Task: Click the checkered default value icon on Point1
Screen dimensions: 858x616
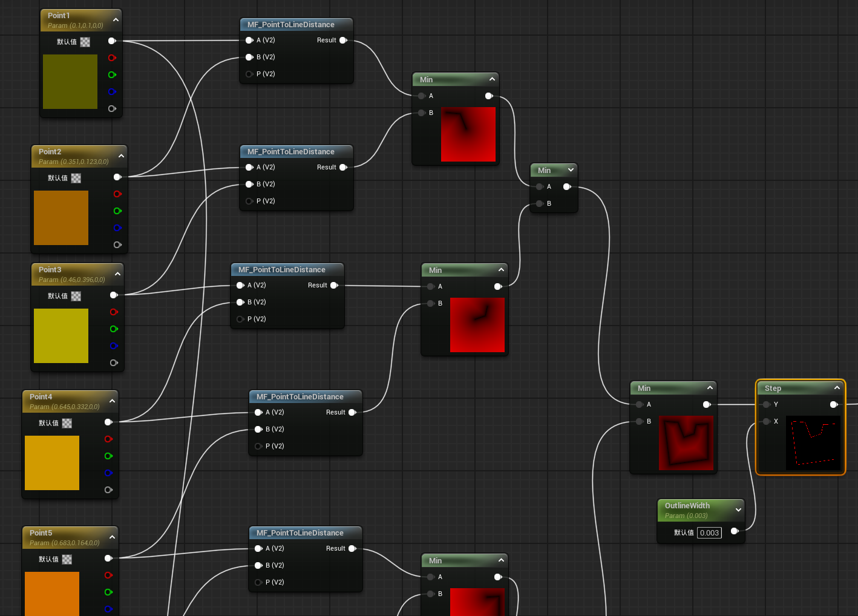Action: pyautogui.click(x=85, y=42)
